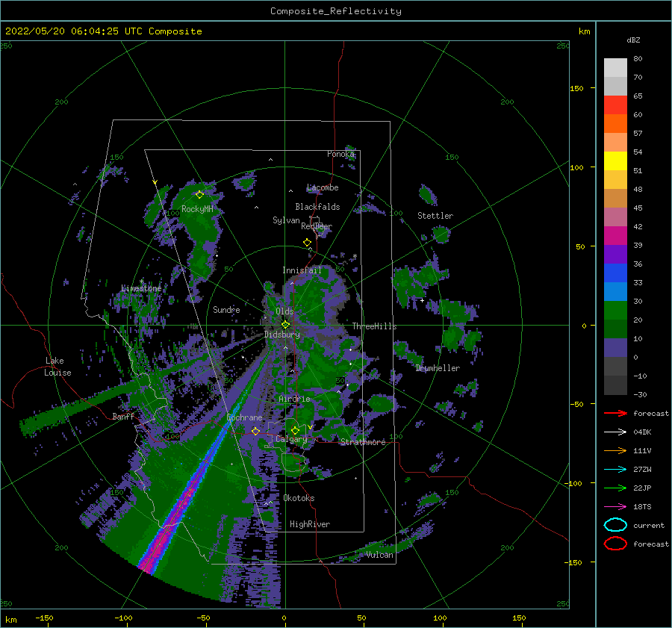This screenshot has height=628, width=672.
Task: Click the Okotoks label
Action: point(299,497)
